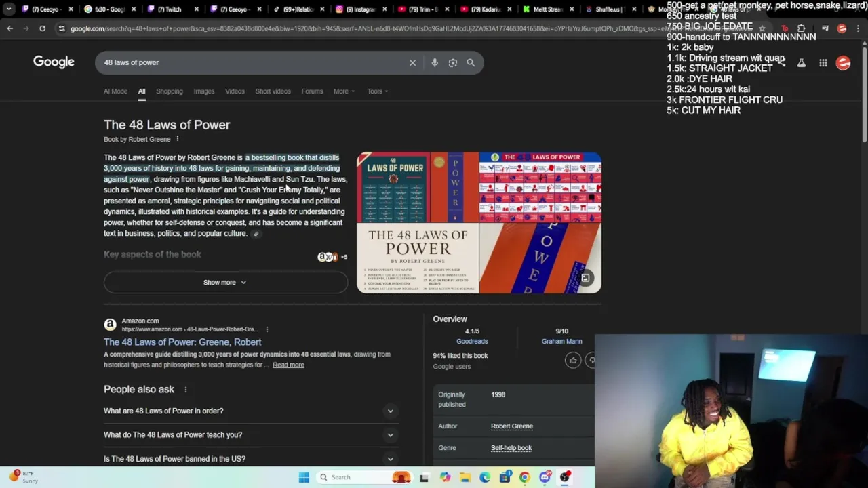Reload the page with the refresh icon

(x=42, y=28)
